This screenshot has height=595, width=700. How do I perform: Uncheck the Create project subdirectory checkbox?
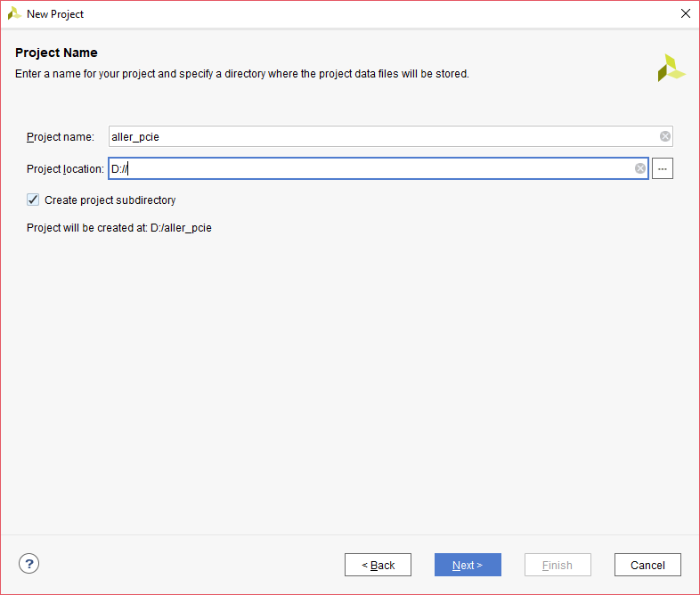33,200
